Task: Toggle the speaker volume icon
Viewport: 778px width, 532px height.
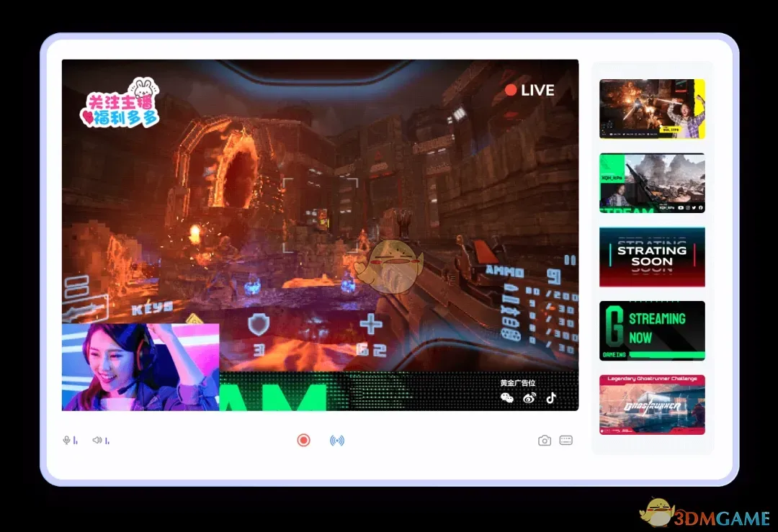Action: (97, 440)
